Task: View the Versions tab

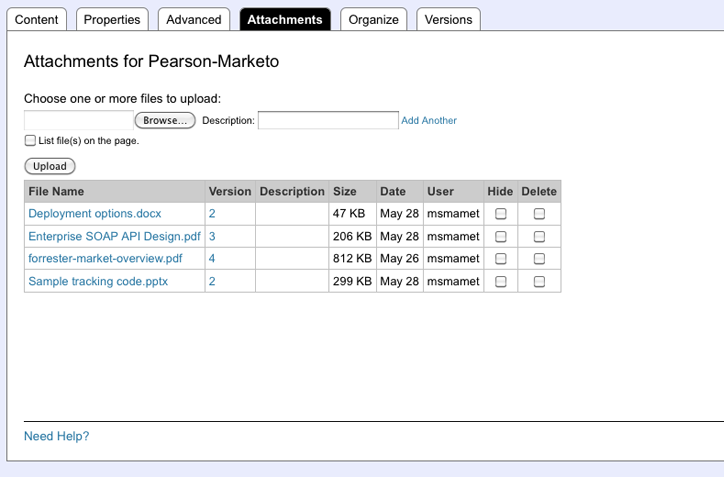Action: pyautogui.click(x=448, y=19)
